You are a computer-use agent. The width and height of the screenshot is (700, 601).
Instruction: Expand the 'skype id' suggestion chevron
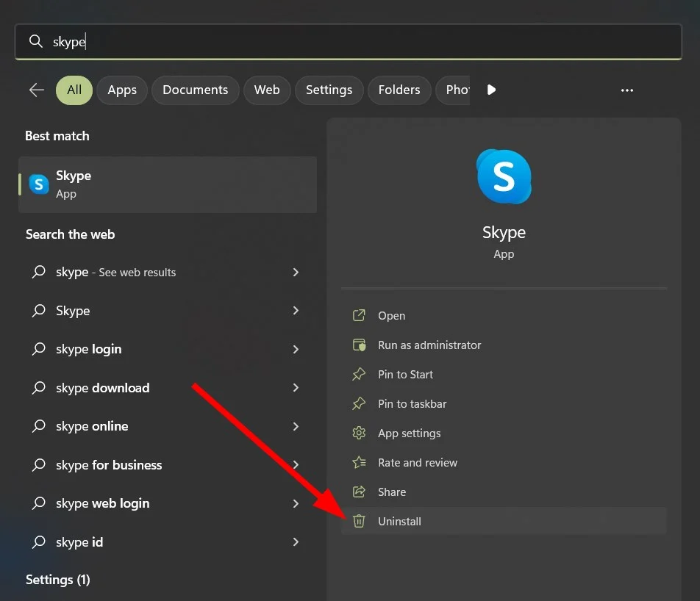(x=296, y=541)
